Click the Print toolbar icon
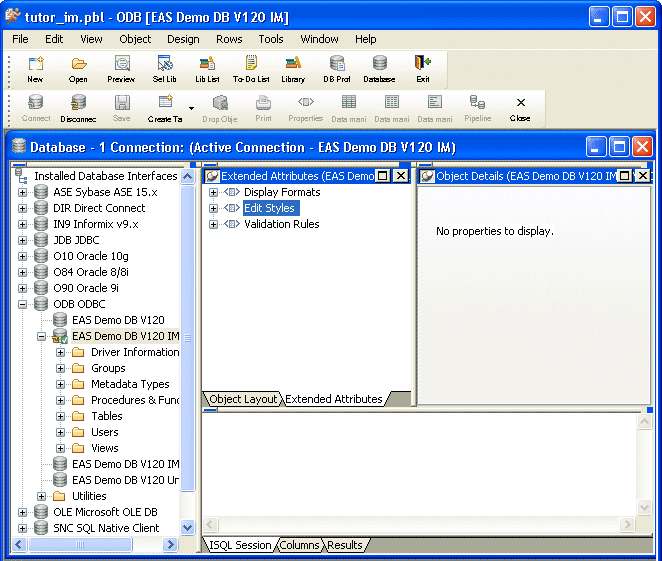 263,108
